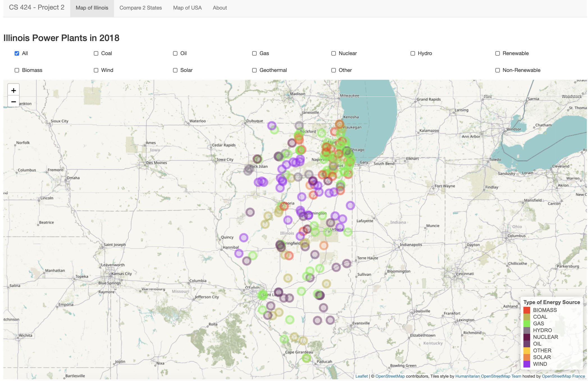Screen dimensions: 588x381
Task: Open Humanitarian OpenStreetMap Team link
Action: [488, 376]
